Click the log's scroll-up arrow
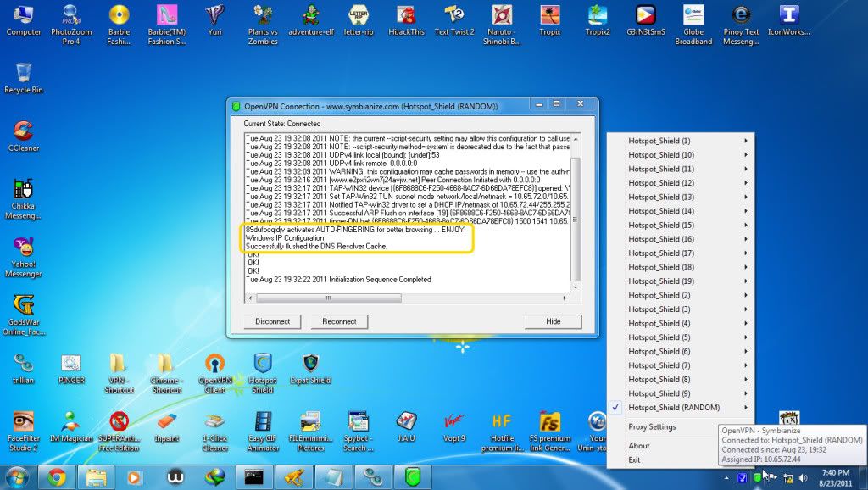868x490 pixels. tap(576, 138)
